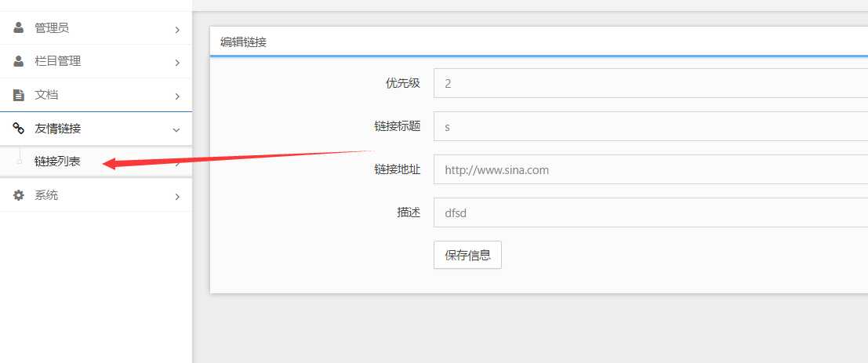Expand the 系统 menu chevron
Screen dimensions: 868x363
[x=177, y=197]
